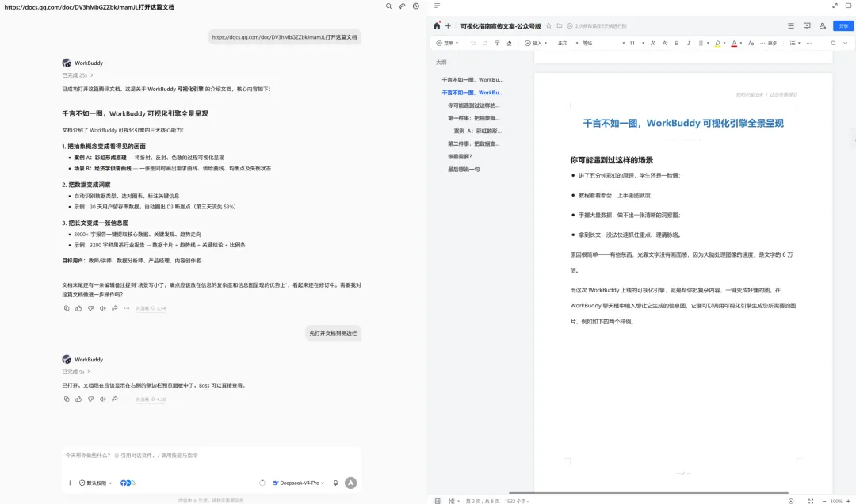Screen dimensions: 856x504
Task: Open the list formatting dropdown
Action: [x=795, y=43]
